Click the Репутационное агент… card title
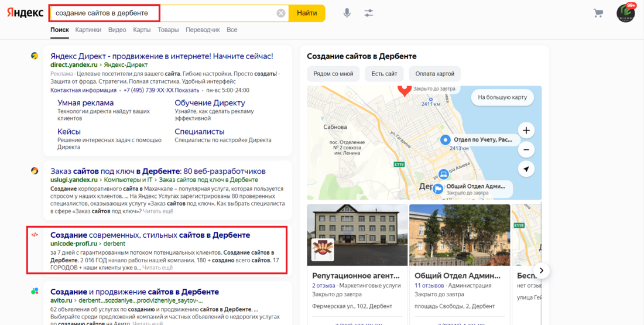Viewport: 644px width, 325px height. coord(356,276)
